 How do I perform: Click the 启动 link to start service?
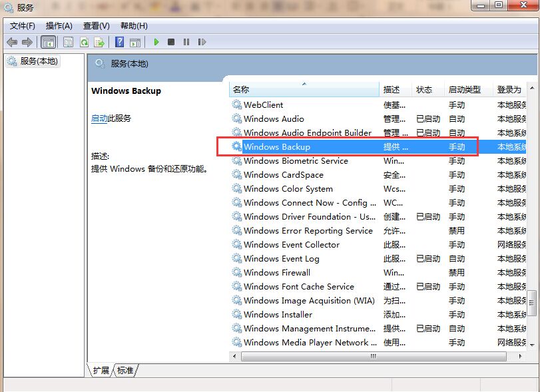(x=99, y=118)
